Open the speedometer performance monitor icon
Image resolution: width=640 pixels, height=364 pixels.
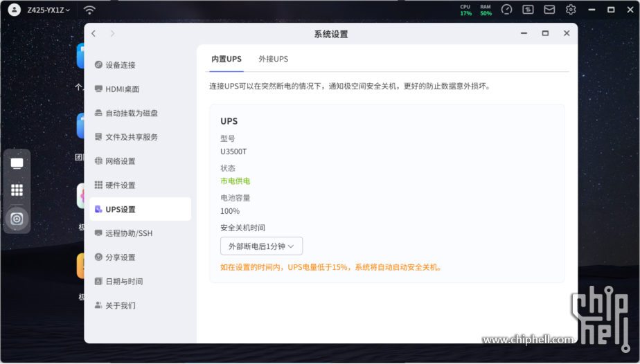506,10
